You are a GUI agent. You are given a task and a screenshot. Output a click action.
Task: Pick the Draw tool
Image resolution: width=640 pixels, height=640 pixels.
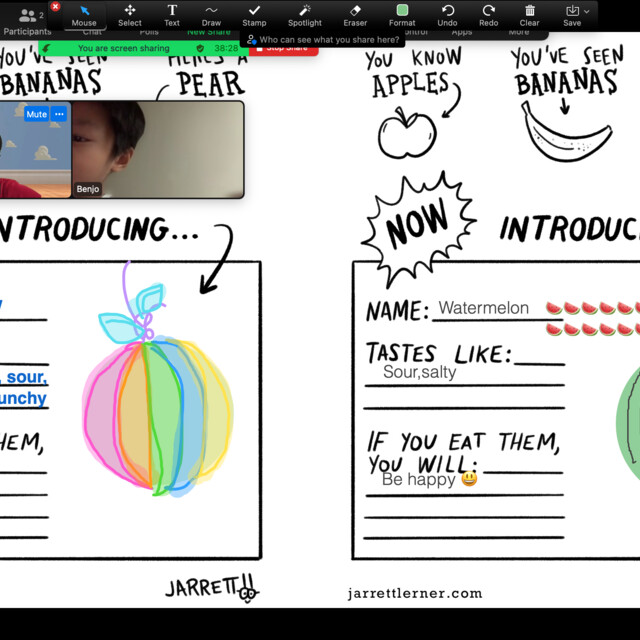[211, 14]
